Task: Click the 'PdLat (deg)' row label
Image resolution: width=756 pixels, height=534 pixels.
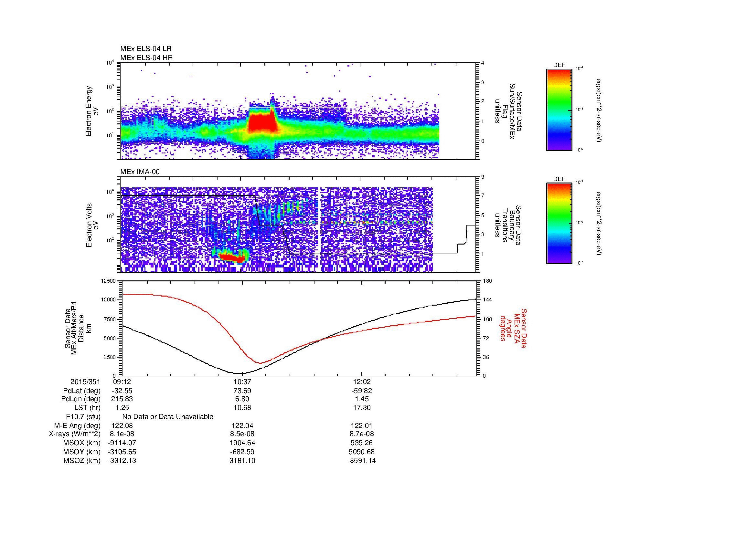Action: pyautogui.click(x=82, y=391)
